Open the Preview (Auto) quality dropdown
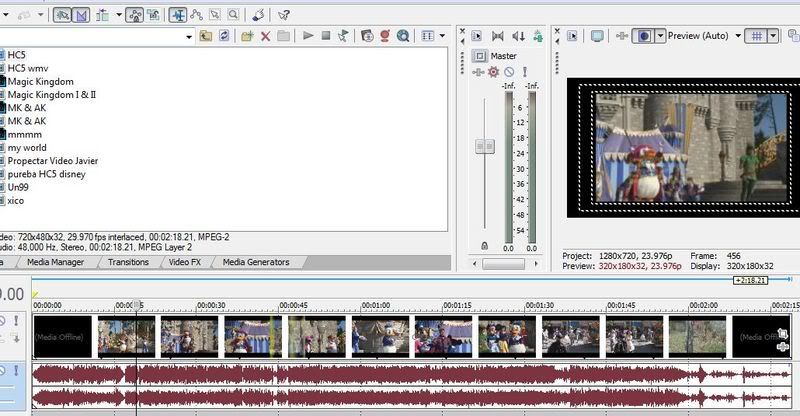Screen dimensions: 800x416 pos(738,36)
